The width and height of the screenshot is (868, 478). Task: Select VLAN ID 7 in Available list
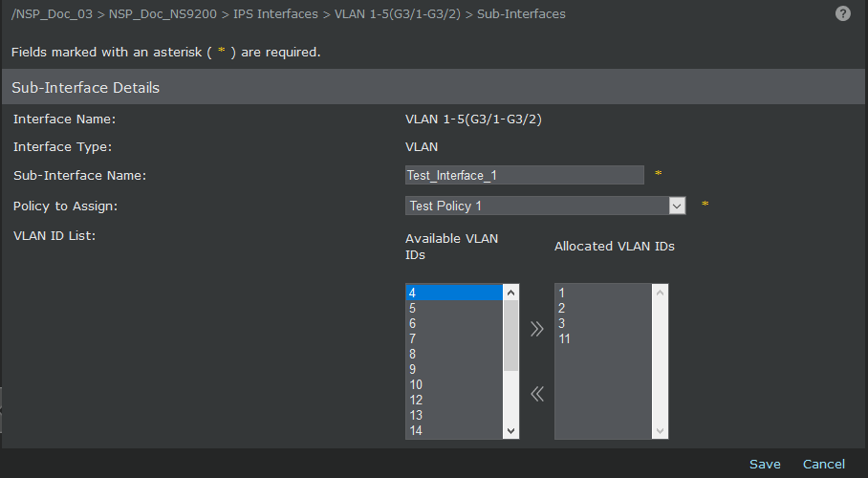click(x=454, y=338)
